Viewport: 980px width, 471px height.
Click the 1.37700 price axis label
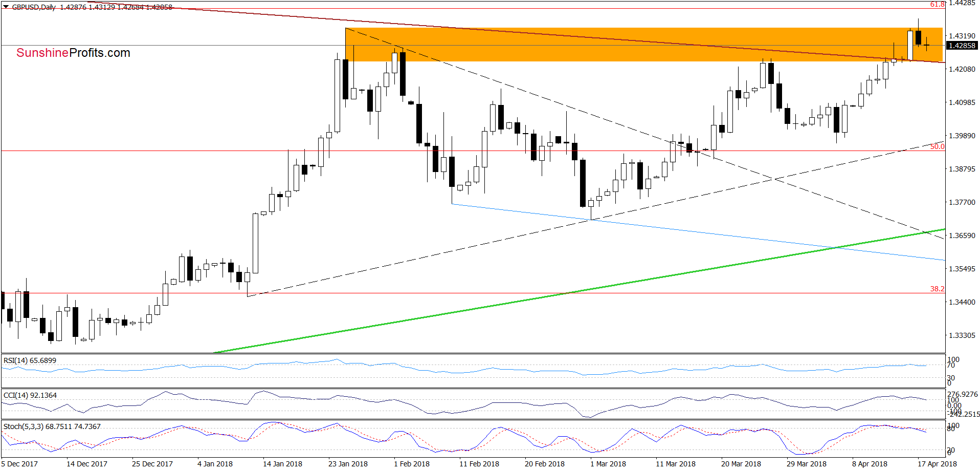pos(962,202)
